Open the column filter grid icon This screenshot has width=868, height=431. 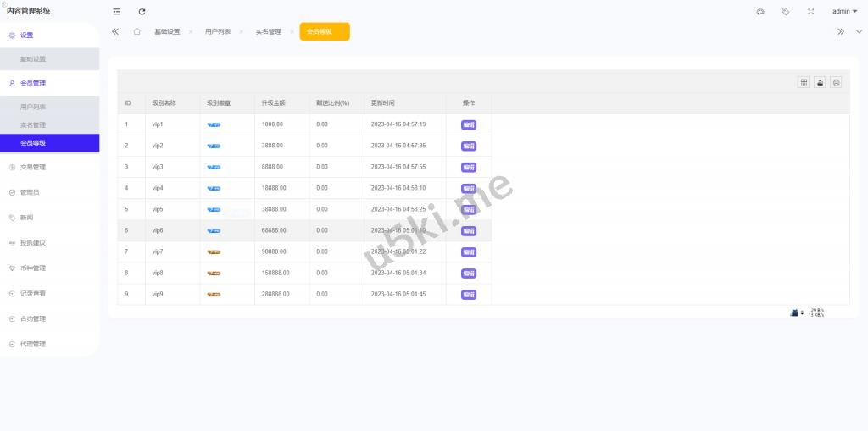(x=803, y=82)
